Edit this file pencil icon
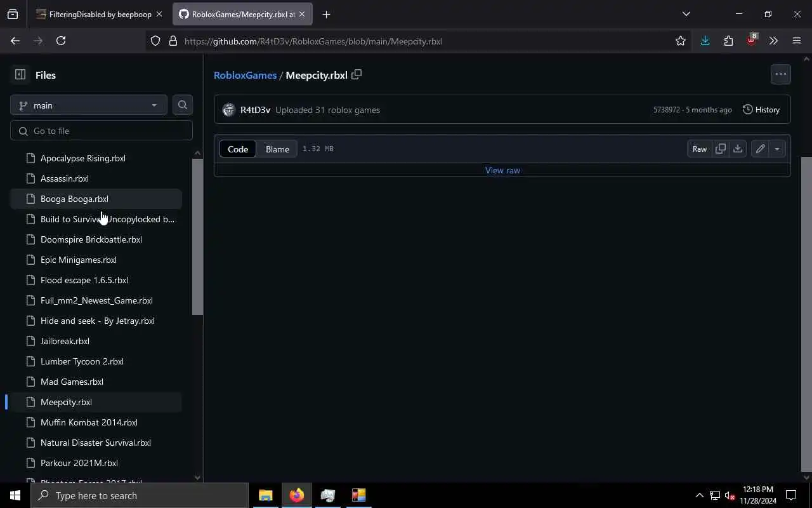 [x=760, y=149]
